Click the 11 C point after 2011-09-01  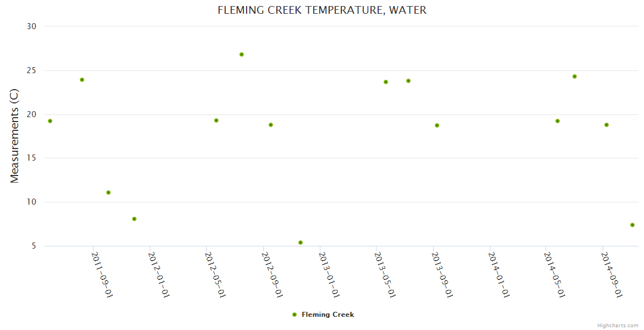(108, 193)
